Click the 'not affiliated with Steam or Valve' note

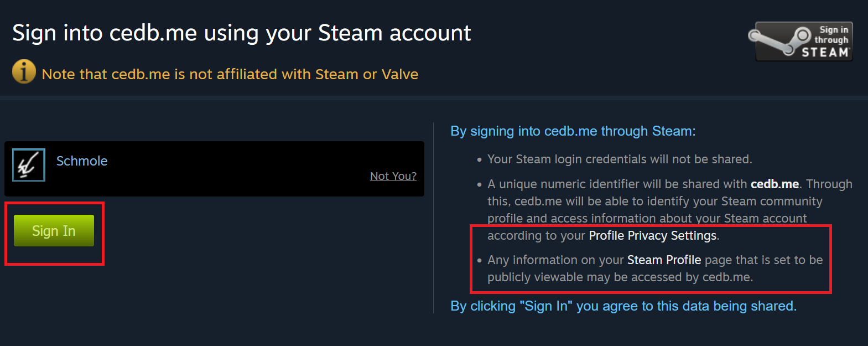click(230, 74)
